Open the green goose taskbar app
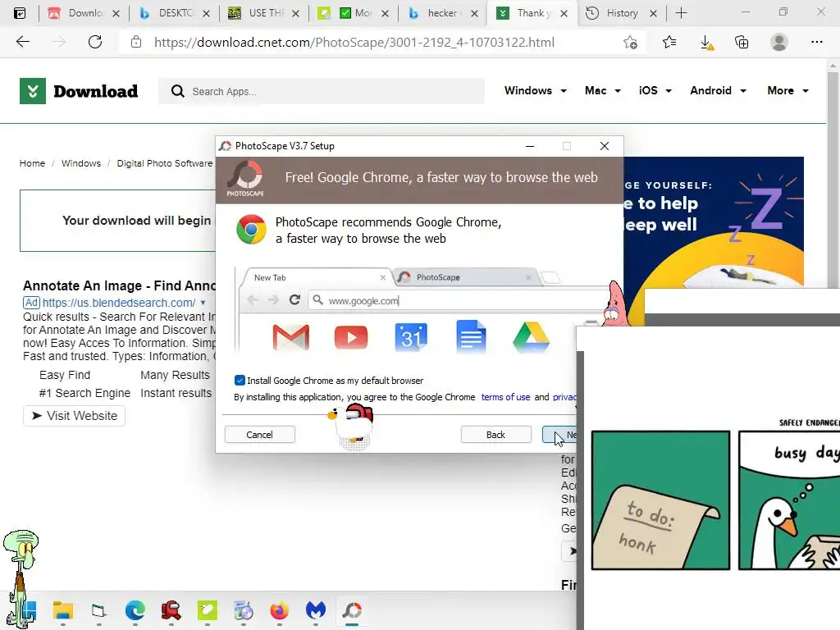The height and width of the screenshot is (630, 840). click(x=208, y=610)
